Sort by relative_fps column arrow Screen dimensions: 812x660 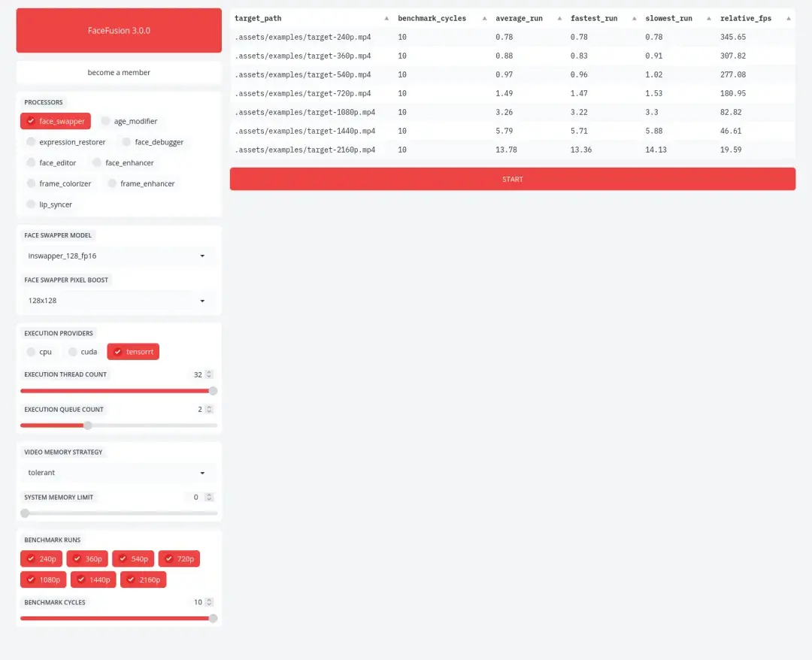coord(788,19)
